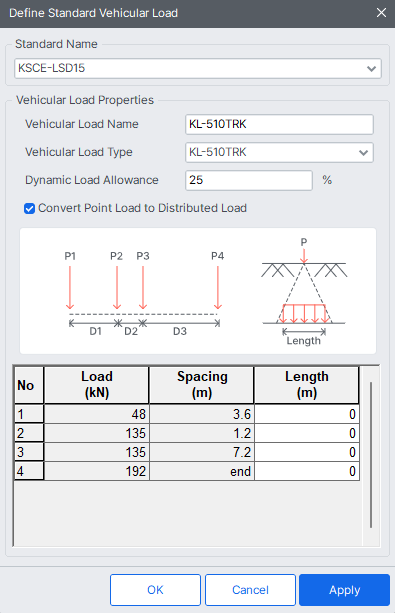Click the spacing cell with value 3.6

tap(202, 414)
